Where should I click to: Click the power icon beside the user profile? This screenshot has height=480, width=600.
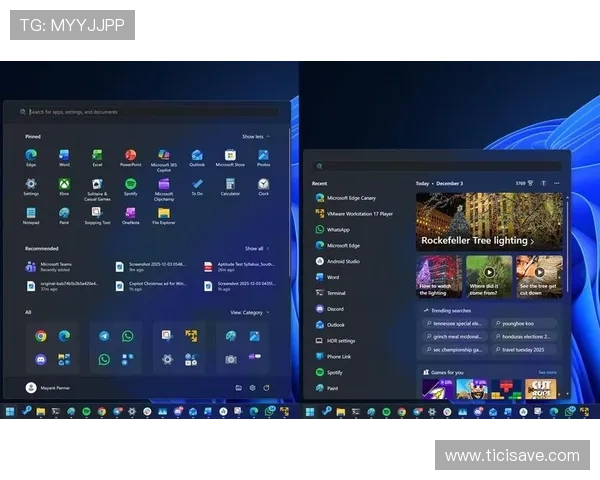(266, 388)
